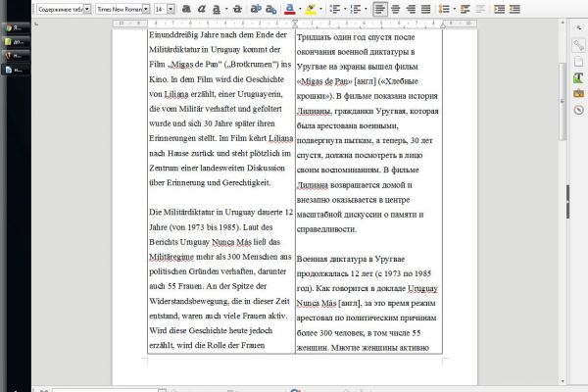Increase paragraph spacing
The image size is (588, 392).
pyautogui.click(x=465, y=9)
